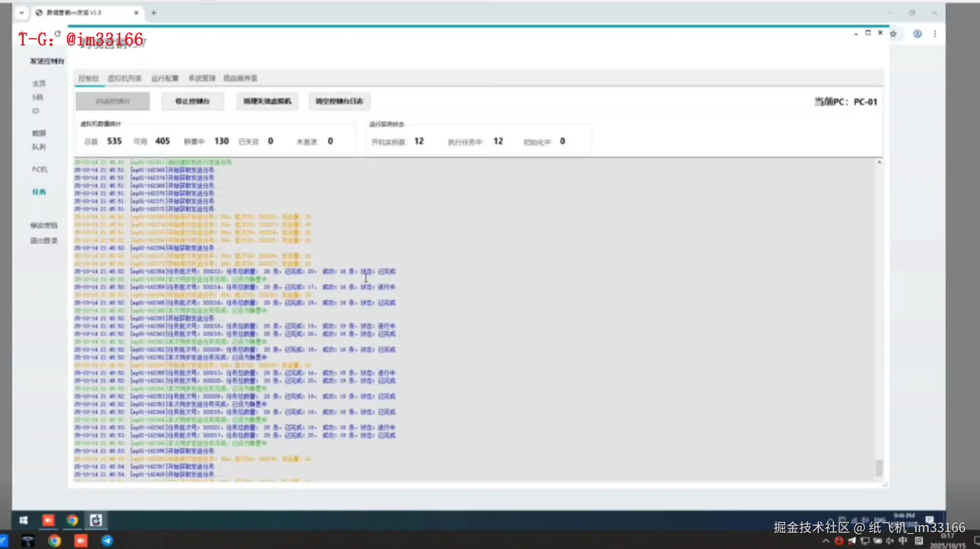This screenshot has width=980, height=549.
Task: Open the active app in inner taskbar
Action: 96,520
